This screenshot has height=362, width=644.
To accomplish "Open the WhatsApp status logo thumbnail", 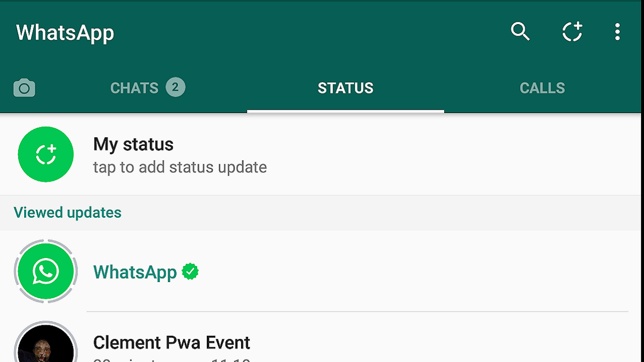I will pyautogui.click(x=46, y=271).
